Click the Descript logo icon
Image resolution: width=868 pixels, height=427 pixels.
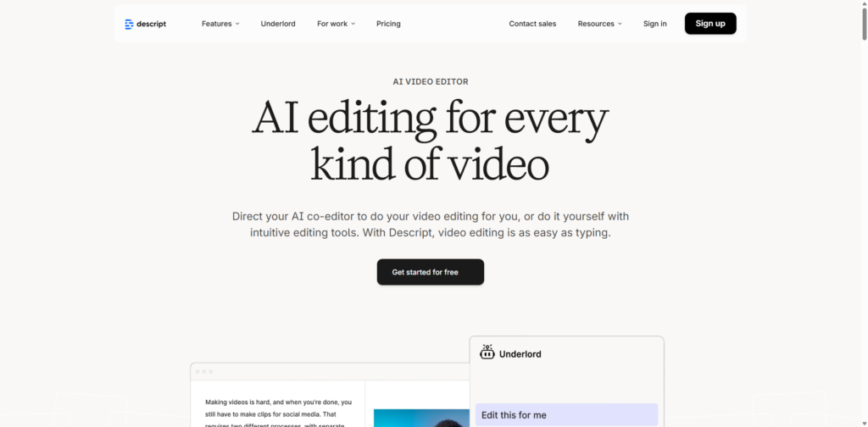pyautogui.click(x=129, y=24)
